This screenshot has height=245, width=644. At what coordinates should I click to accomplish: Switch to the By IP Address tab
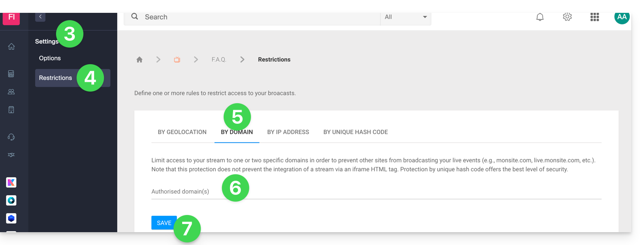tap(288, 132)
